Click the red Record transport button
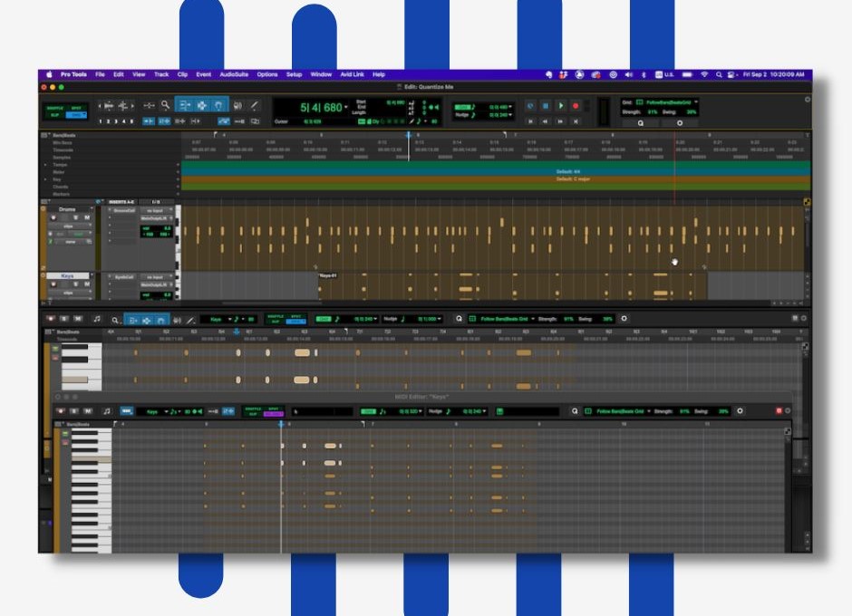852x616 pixels. pos(575,106)
